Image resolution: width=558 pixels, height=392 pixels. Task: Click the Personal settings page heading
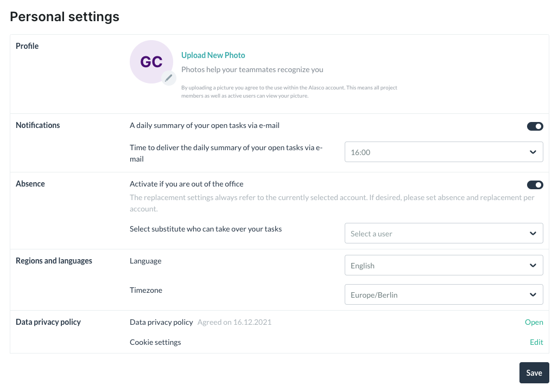(65, 17)
